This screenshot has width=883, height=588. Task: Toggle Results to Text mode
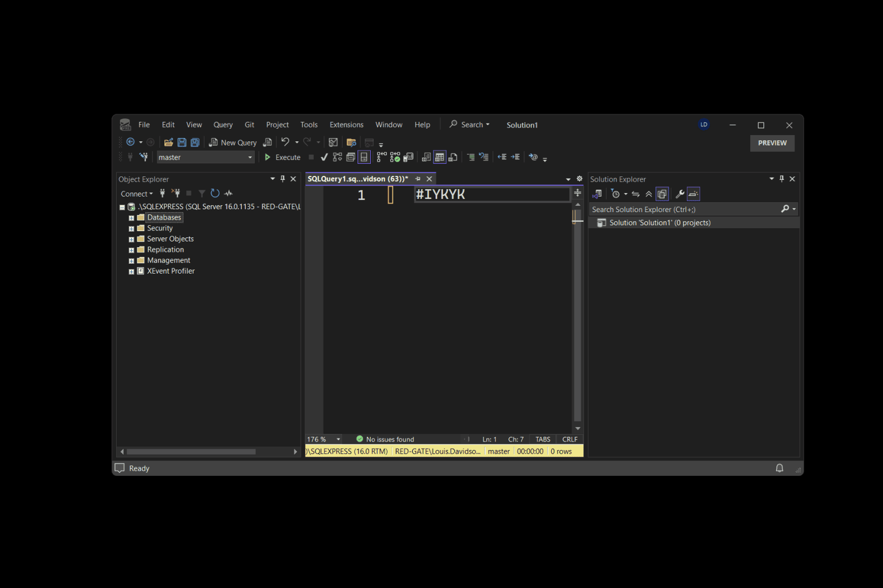click(x=426, y=157)
